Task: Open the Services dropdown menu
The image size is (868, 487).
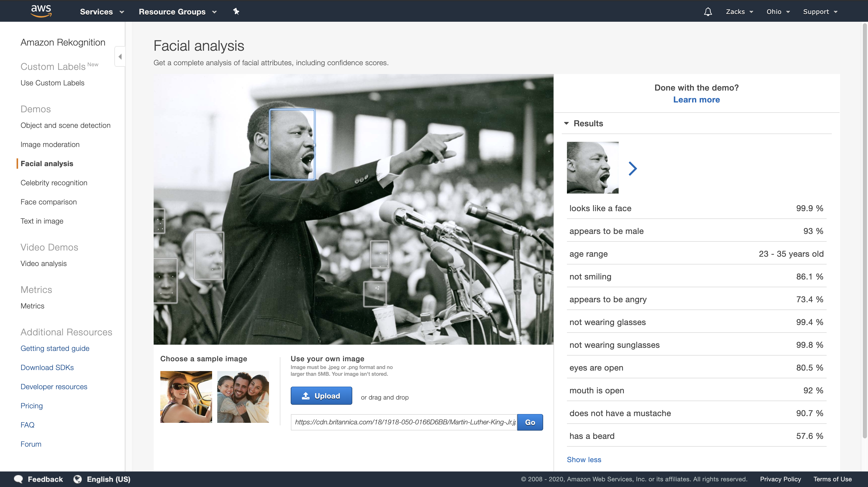Action: click(x=102, y=12)
